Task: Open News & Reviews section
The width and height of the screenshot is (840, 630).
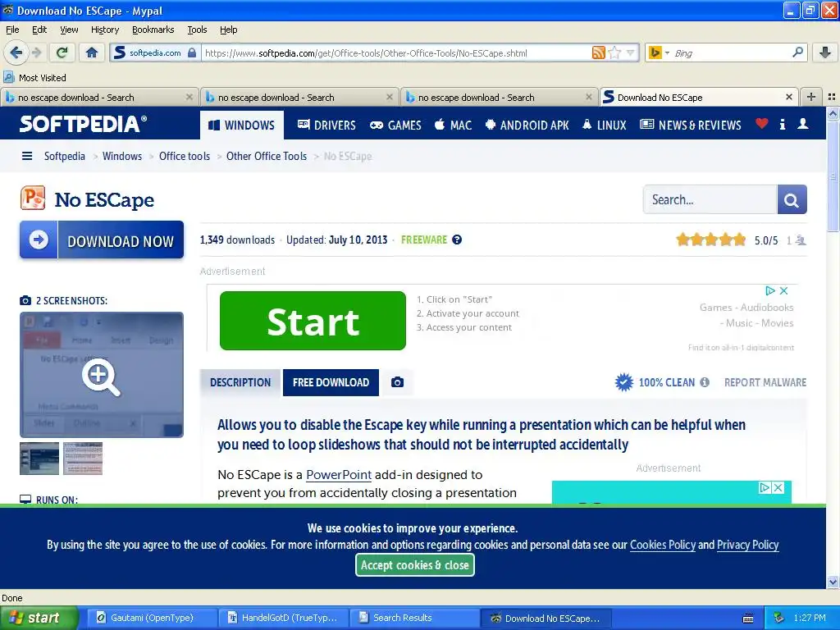Action: tap(691, 125)
